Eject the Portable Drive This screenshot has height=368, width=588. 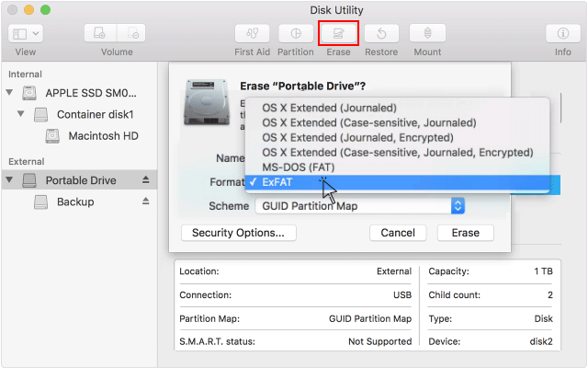(x=145, y=180)
